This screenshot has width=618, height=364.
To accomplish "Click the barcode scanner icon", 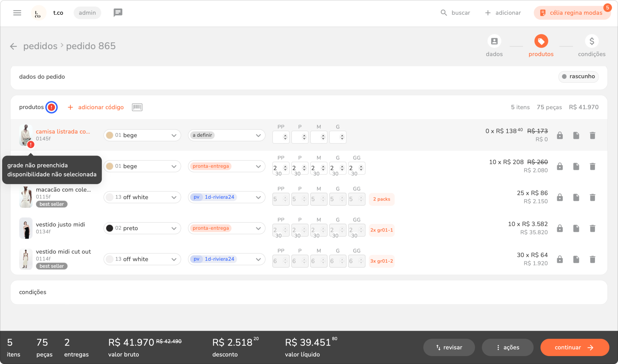I will [137, 107].
